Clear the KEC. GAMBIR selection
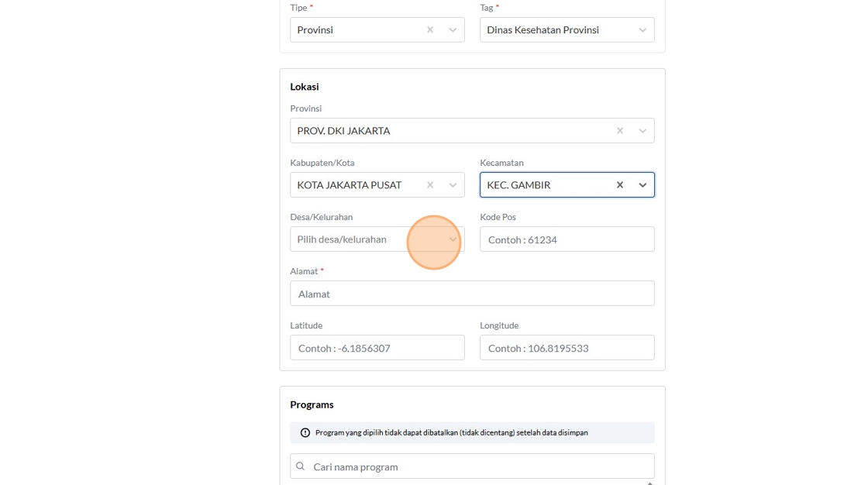Image resolution: width=868 pixels, height=485 pixels. point(620,185)
